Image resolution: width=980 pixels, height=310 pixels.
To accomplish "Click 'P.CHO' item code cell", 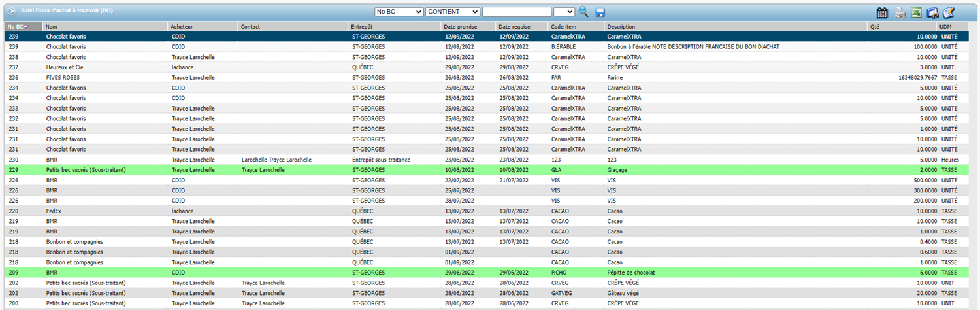I will tap(559, 273).
